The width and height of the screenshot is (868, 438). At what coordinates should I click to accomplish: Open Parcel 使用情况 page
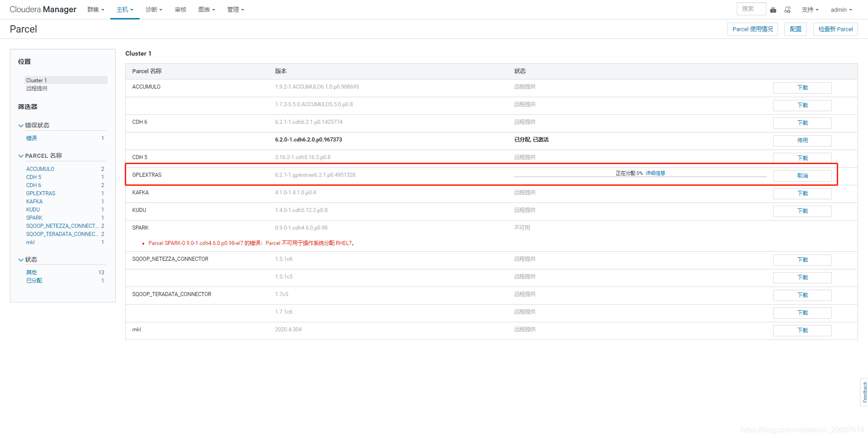coord(753,29)
